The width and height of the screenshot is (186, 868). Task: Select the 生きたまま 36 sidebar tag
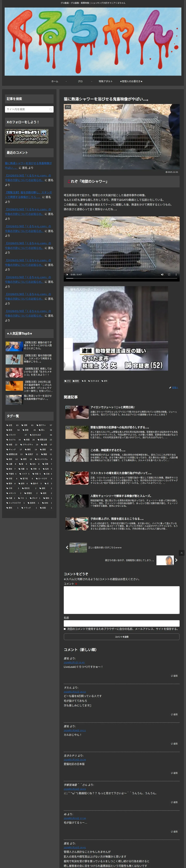click(x=41, y=435)
